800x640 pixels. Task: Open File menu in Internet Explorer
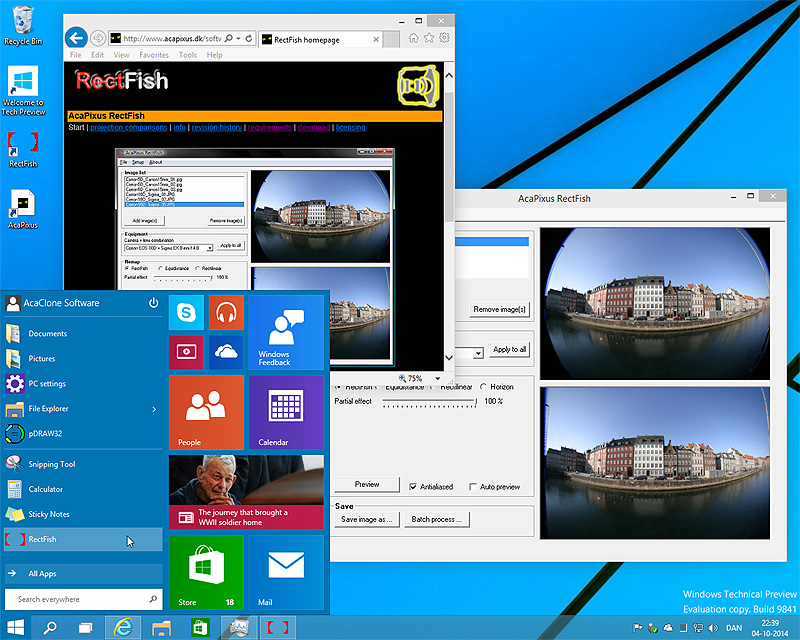pyautogui.click(x=76, y=55)
